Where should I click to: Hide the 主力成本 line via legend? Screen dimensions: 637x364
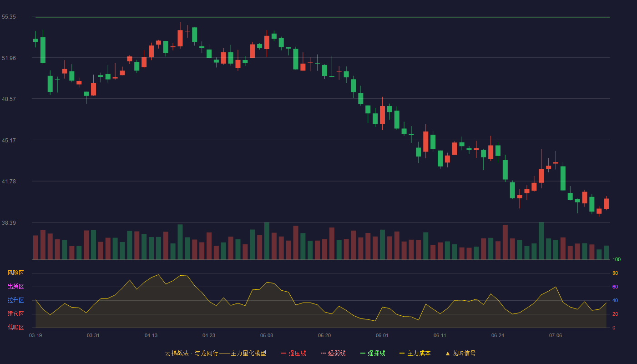(419, 353)
